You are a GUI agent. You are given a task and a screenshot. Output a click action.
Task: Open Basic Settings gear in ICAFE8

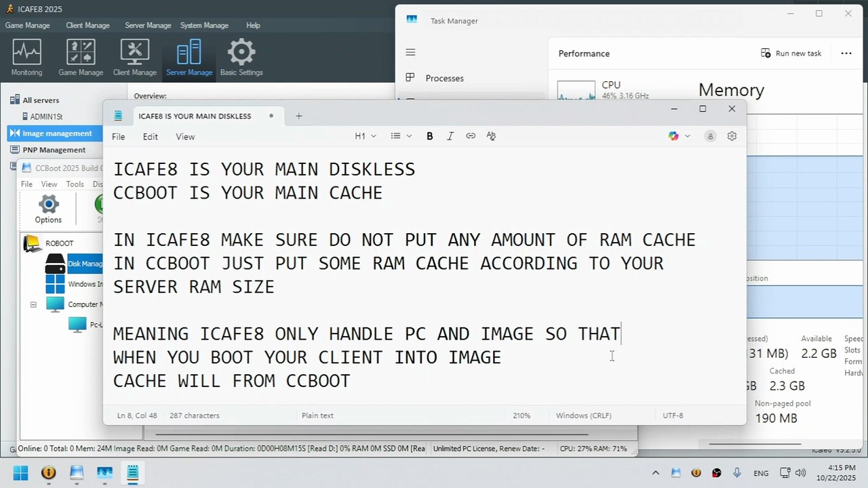point(241,58)
